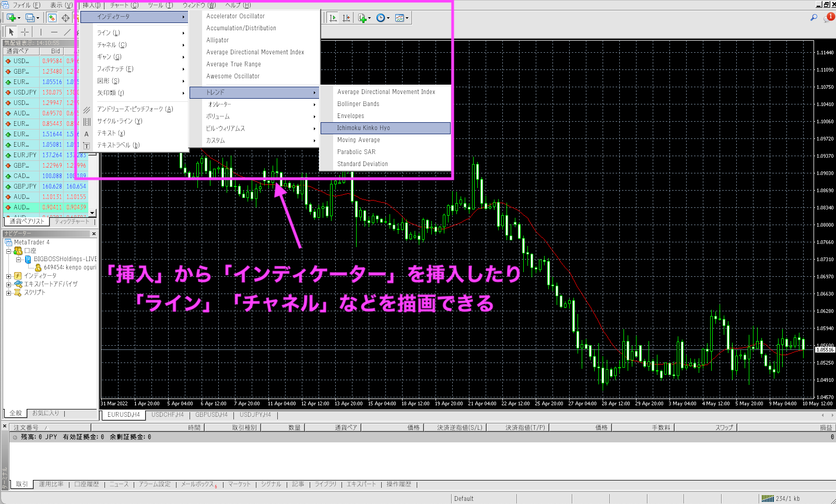The height and width of the screenshot is (504, 836).
Task: Open the periodicity clock dropdown
Action: 382,18
